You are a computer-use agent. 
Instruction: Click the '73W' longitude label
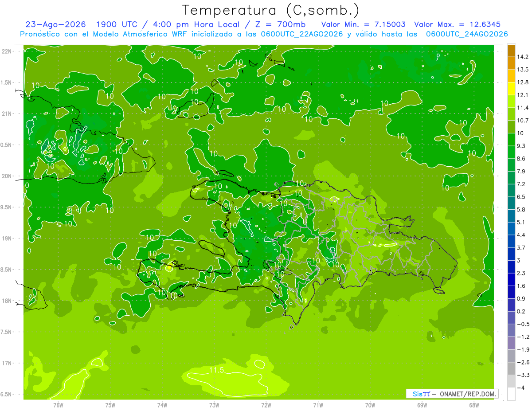[214, 405]
